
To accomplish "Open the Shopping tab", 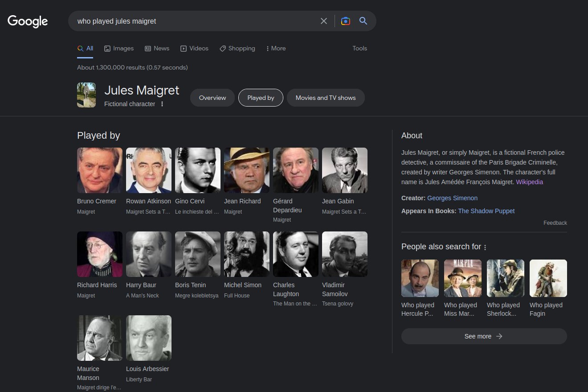I will pos(237,48).
